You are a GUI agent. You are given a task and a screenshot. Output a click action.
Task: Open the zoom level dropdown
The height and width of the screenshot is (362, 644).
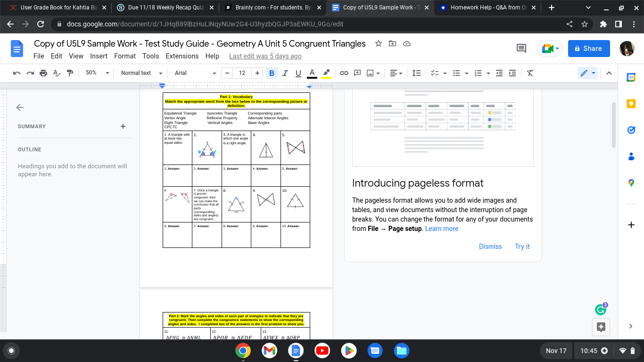click(x=96, y=73)
